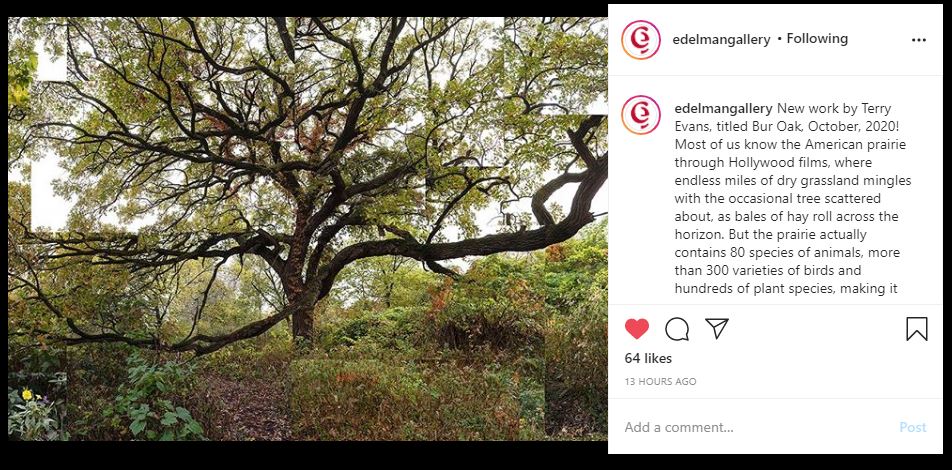Open the 13 HOURS AGO timestamp
Screen dimensions: 952x470
click(660, 382)
